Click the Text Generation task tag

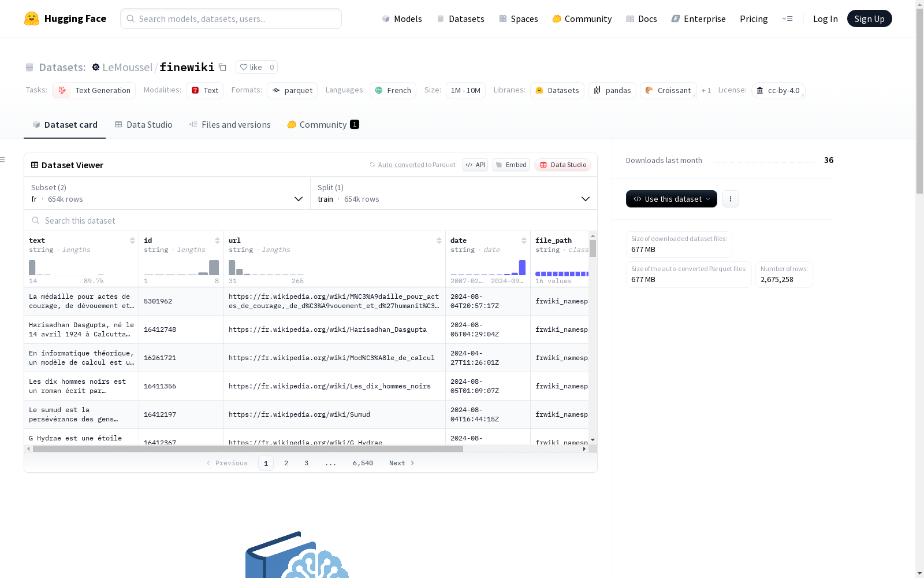[x=94, y=90]
